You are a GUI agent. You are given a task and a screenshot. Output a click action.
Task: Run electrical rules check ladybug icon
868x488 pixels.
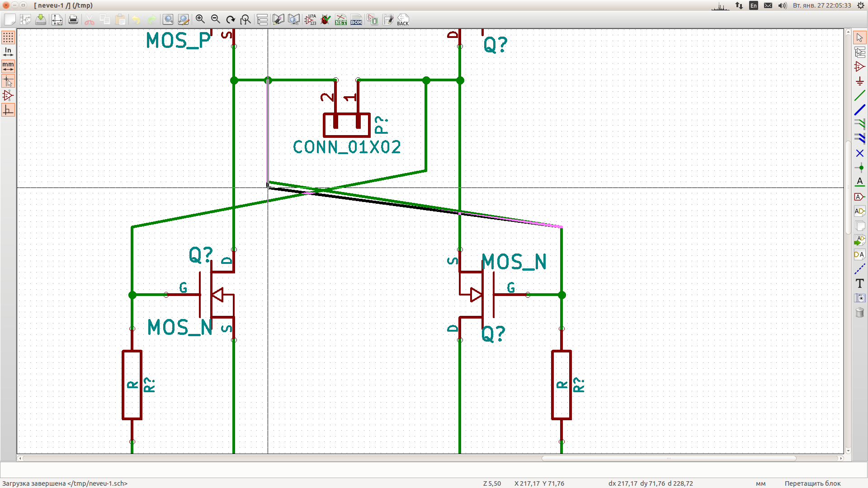point(325,20)
